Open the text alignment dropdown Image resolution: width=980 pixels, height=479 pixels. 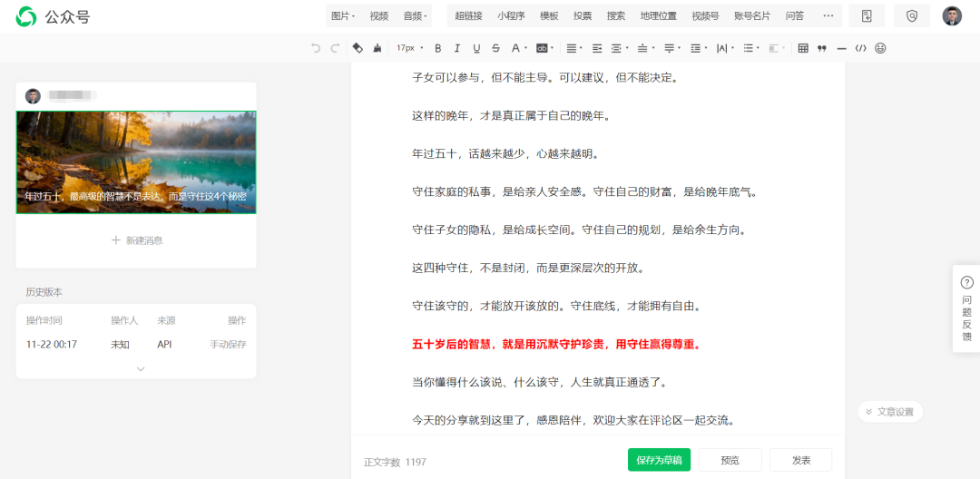coord(573,48)
